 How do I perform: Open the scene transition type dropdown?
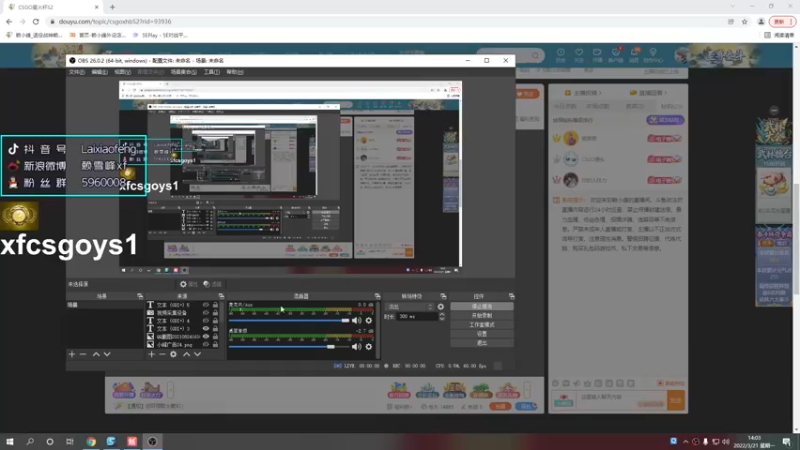tap(410, 307)
